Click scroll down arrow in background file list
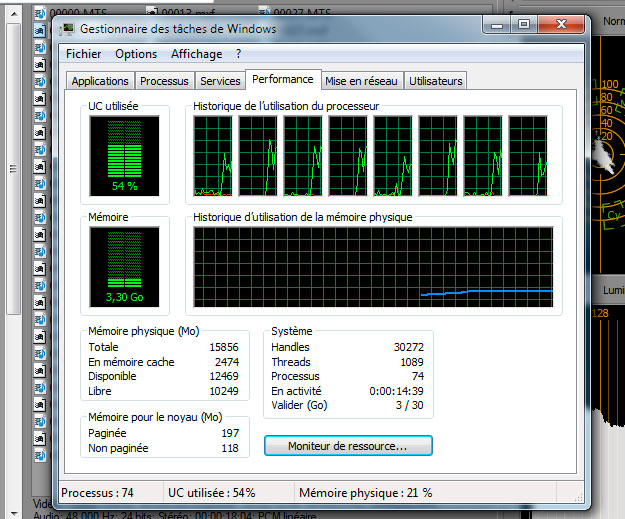The image size is (625, 519). pos(14,513)
